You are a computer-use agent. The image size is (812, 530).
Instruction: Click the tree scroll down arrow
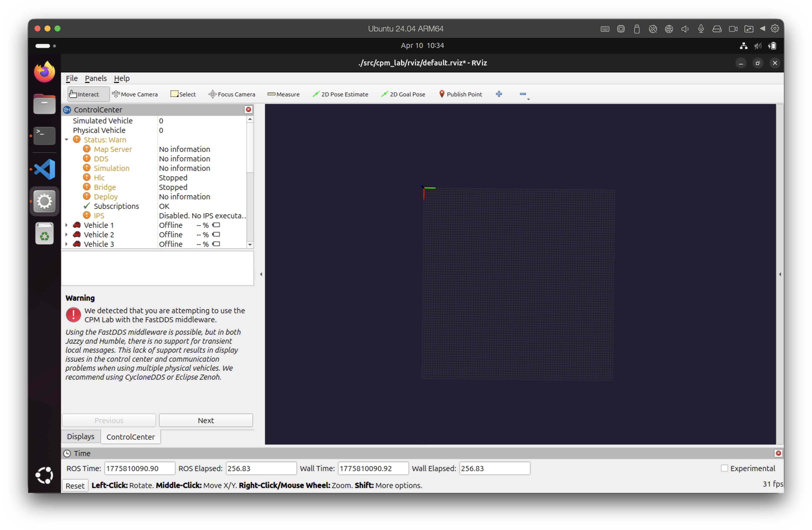tap(250, 245)
